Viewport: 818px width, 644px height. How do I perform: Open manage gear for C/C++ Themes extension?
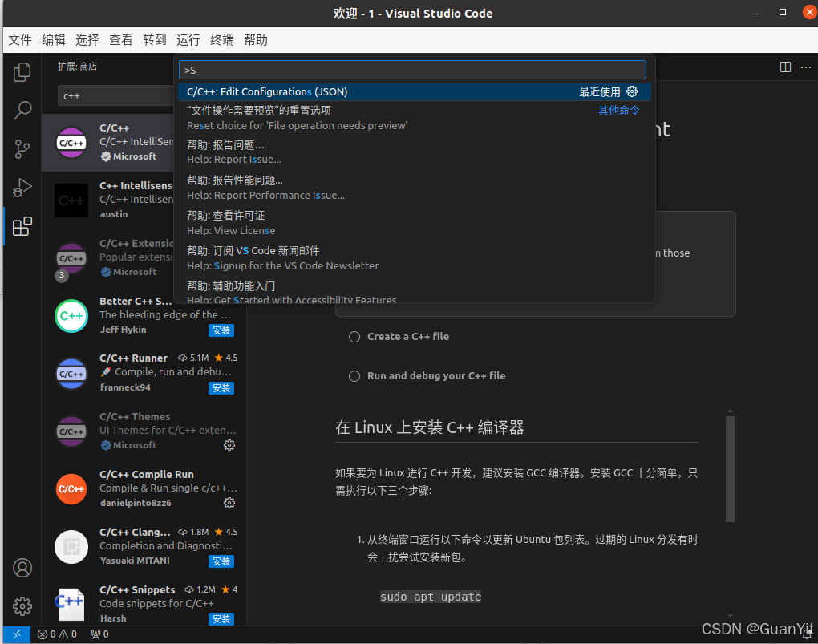(229, 445)
